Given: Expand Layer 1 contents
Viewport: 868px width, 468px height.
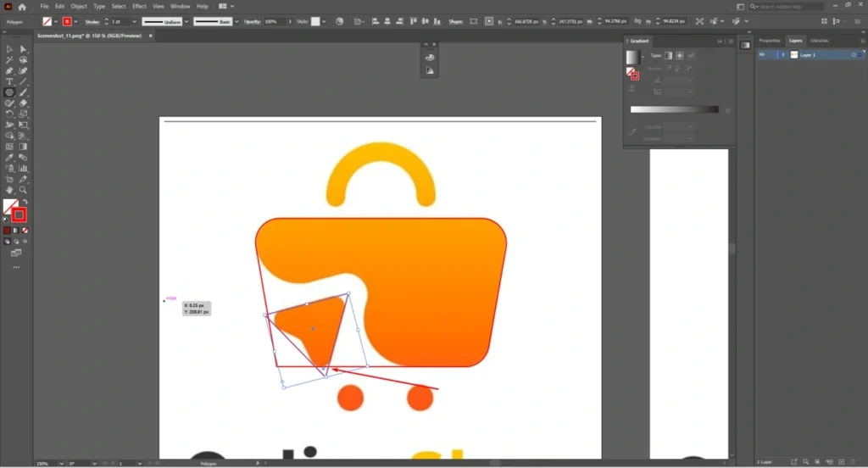Looking at the screenshot, I should click(782, 55).
